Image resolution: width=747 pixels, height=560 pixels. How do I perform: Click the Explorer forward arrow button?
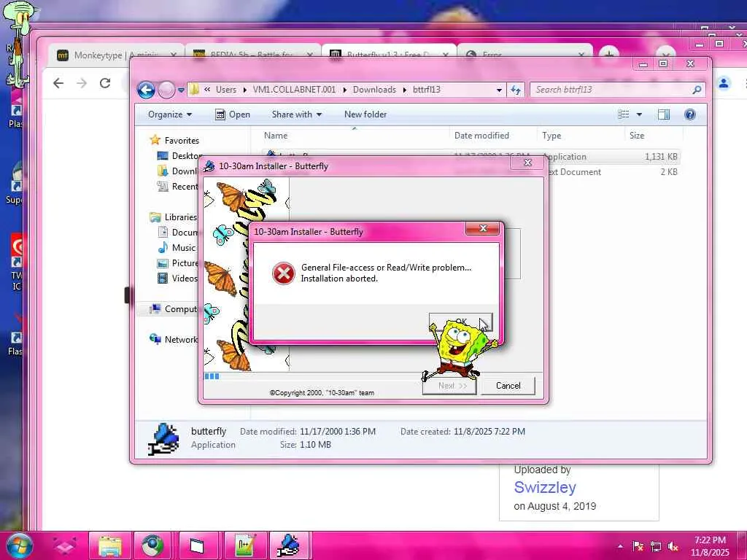166,90
